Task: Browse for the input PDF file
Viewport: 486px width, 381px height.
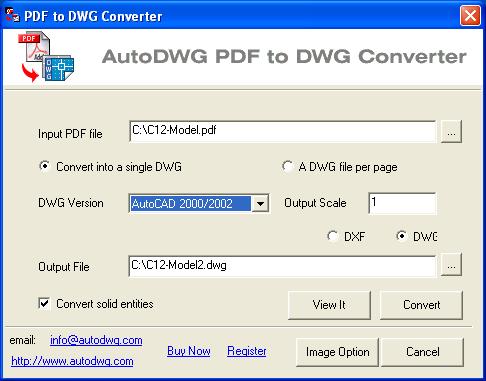Action: [x=451, y=132]
